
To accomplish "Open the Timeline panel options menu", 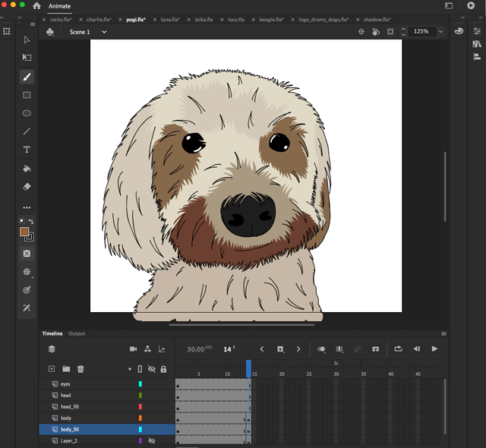I will (x=443, y=333).
